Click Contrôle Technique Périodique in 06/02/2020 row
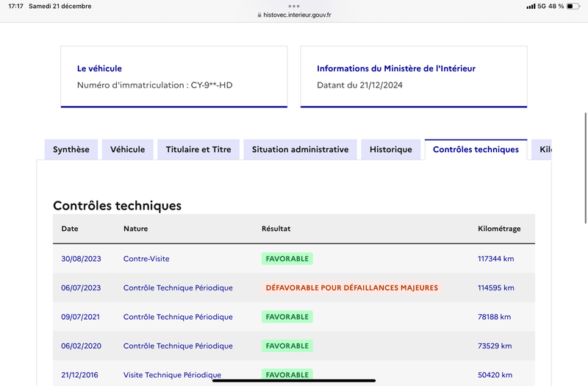Viewport: 588px width, 386px height. 178,346
